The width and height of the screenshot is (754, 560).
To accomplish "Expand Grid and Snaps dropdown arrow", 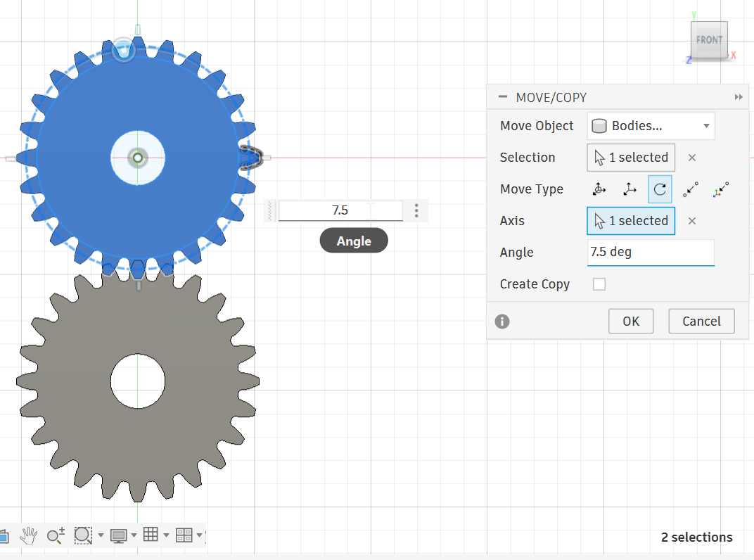I will [x=166, y=535].
